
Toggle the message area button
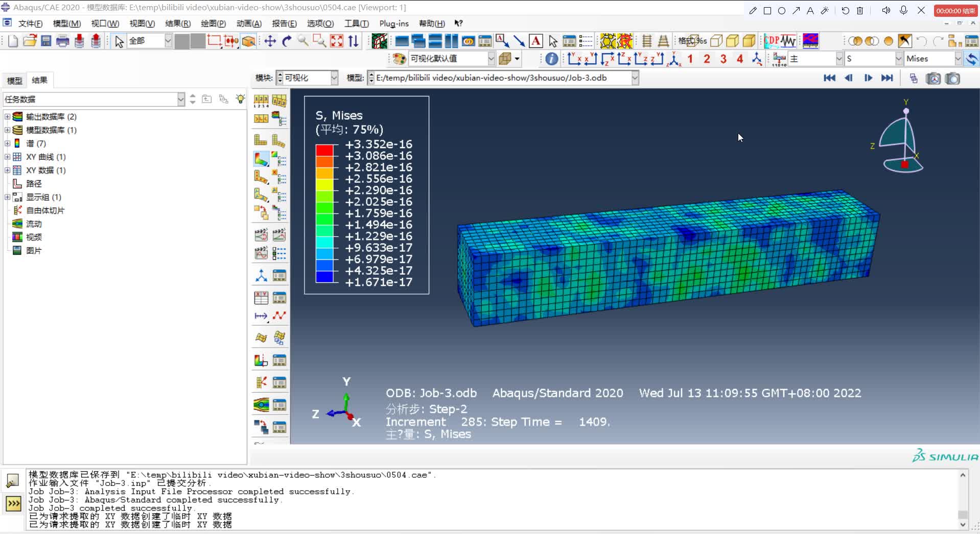(13, 480)
